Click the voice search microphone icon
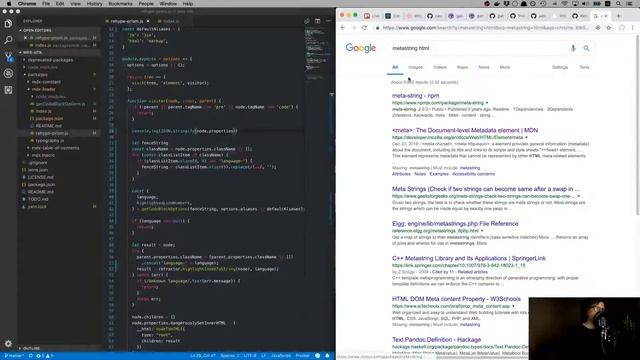 tap(573, 48)
